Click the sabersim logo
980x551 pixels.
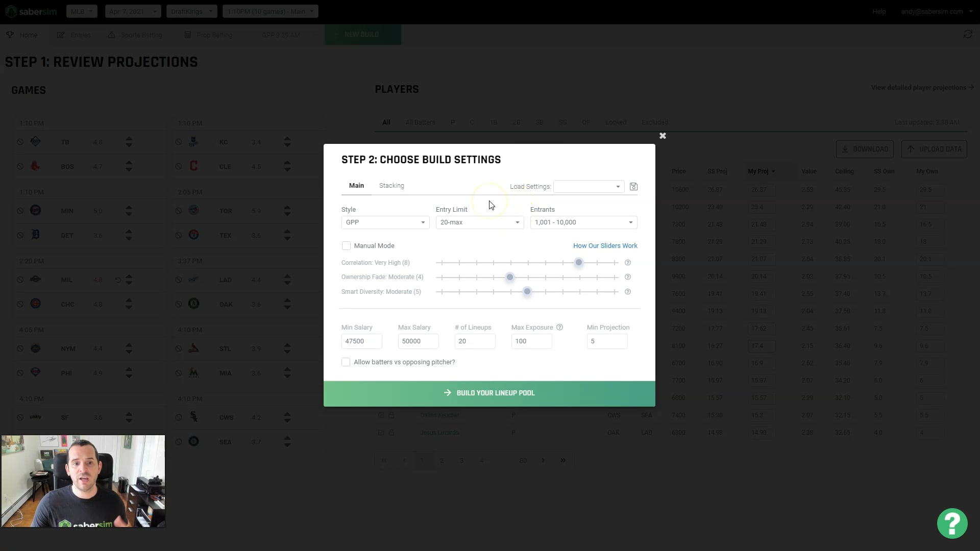click(x=32, y=11)
